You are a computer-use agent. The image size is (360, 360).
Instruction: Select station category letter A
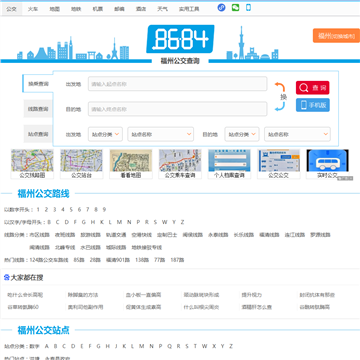[x=47, y=346]
